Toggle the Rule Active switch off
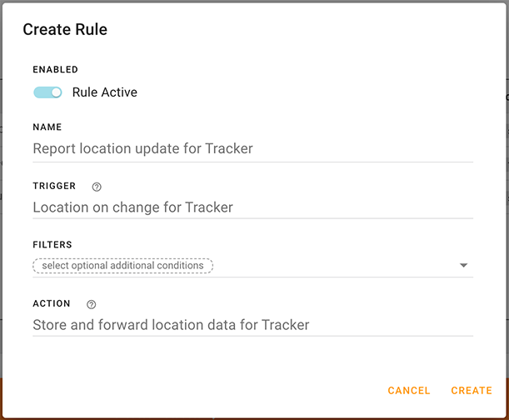The width and height of the screenshot is (509, 420). (x=47, y=92)
